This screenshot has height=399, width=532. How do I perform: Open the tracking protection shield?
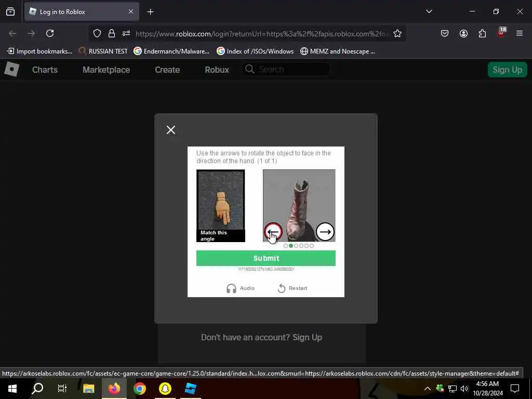(97, 34)
